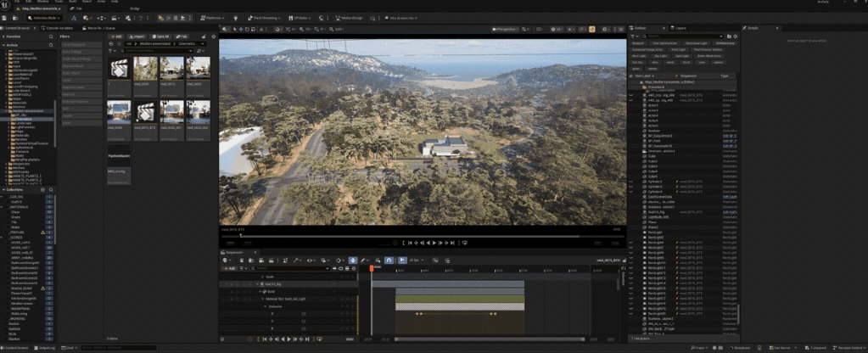Open the Console Variables tab
This screenshot has width=868, height=353.
click(58, 27)
